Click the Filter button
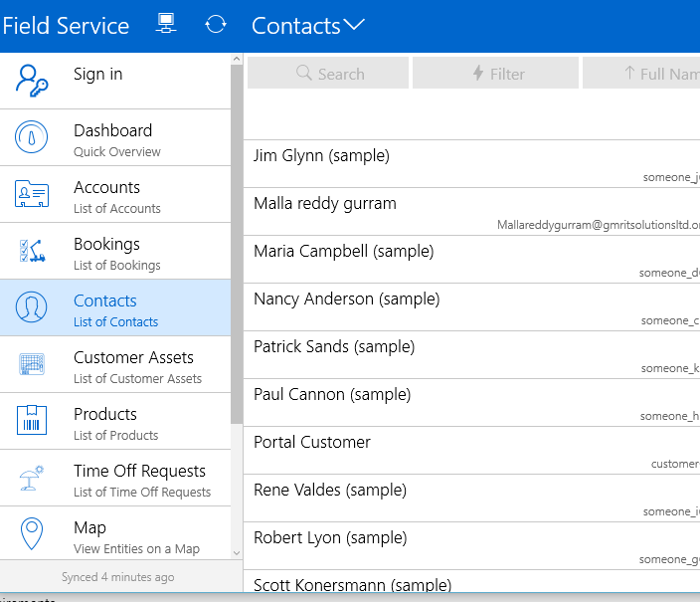This screenshot has width=700, height=602. tap(495, 73)
